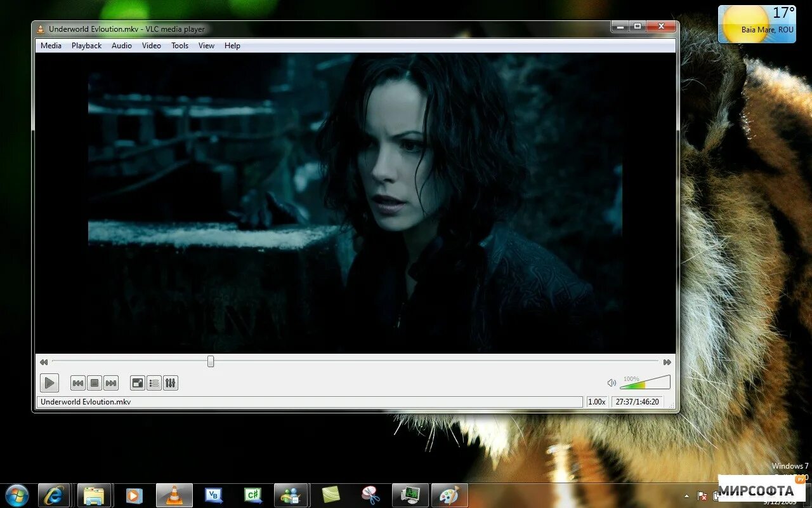Open Windows Media Player from taskbar
Image resolution: width=812 pixels, height=508 pixels.
click(x=133, y=495)
